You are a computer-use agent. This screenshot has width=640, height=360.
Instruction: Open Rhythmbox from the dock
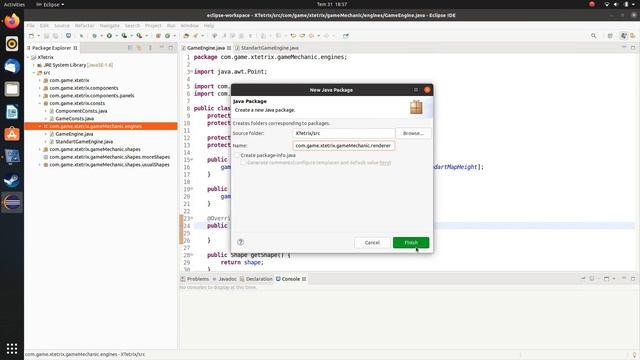point(12,44)
